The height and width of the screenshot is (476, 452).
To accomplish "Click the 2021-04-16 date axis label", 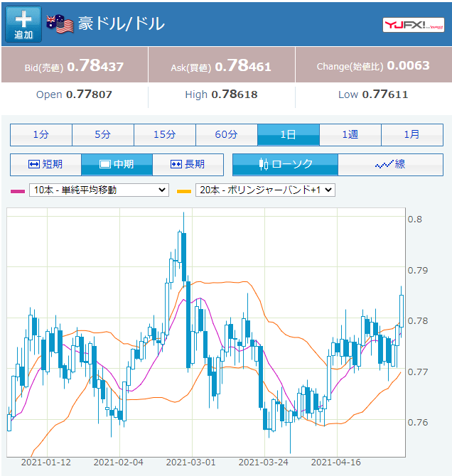I will tap(336, 463).
